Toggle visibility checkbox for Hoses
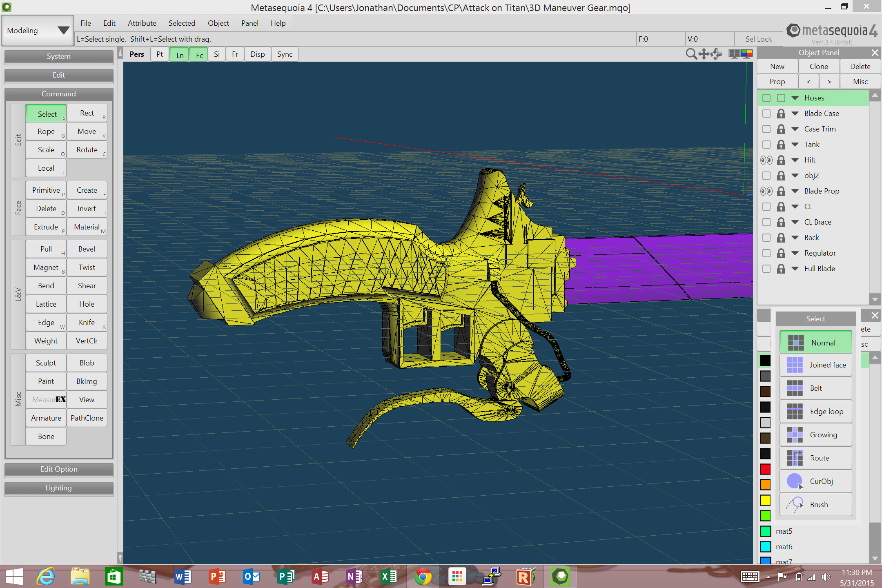Screen dimensions: 882x588 (766, 98)
